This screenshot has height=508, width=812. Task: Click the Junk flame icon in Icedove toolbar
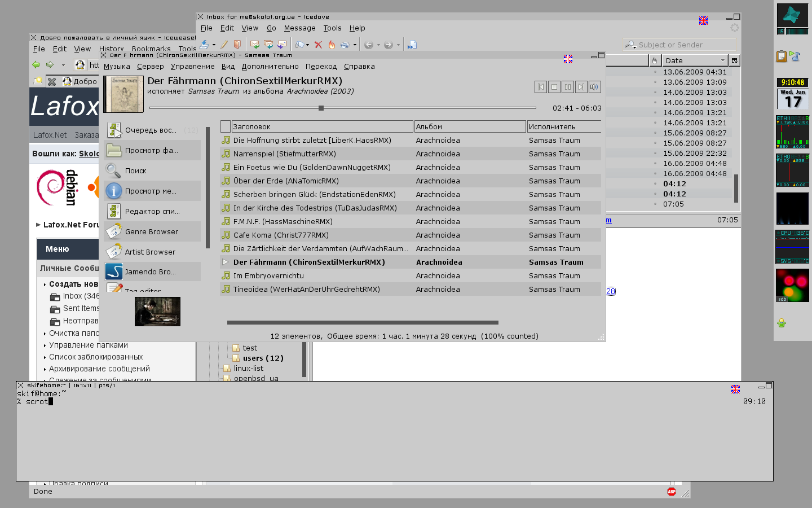coord(332,45)
